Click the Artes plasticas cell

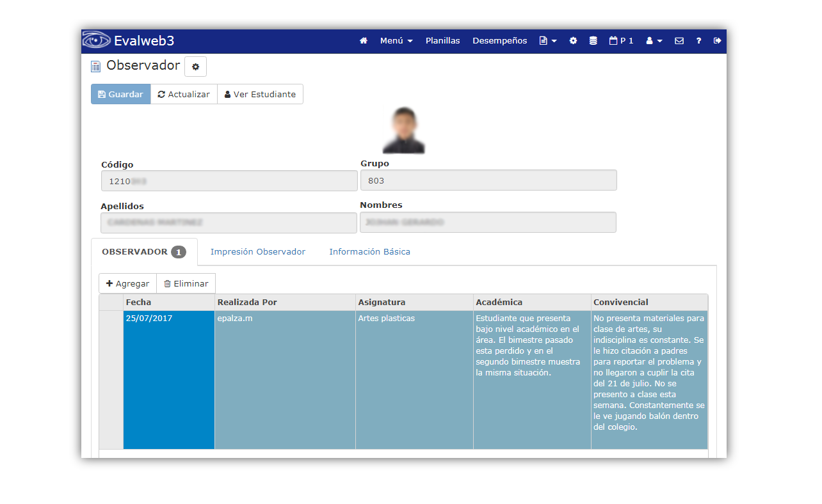coord(414,380)
